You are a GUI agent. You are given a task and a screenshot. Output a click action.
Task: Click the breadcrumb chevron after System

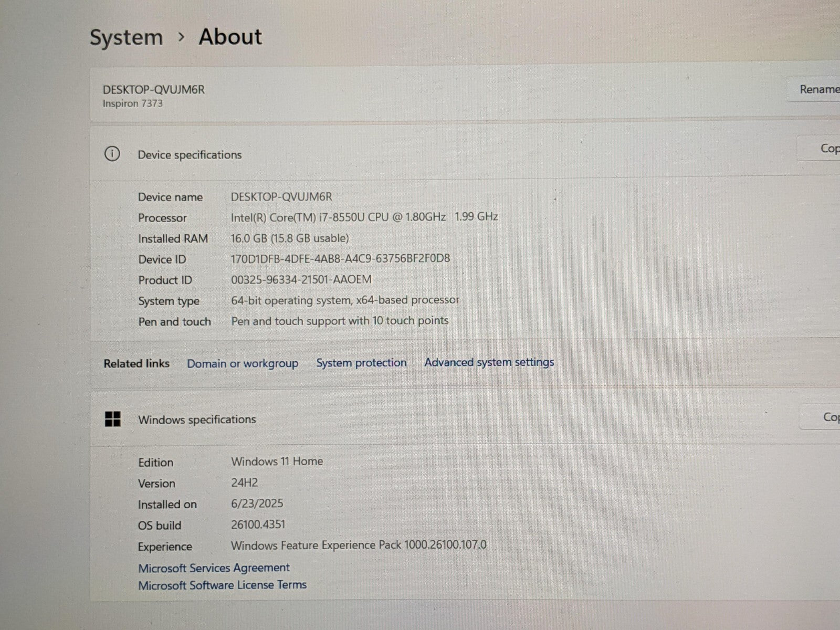[x=181, y=37]
